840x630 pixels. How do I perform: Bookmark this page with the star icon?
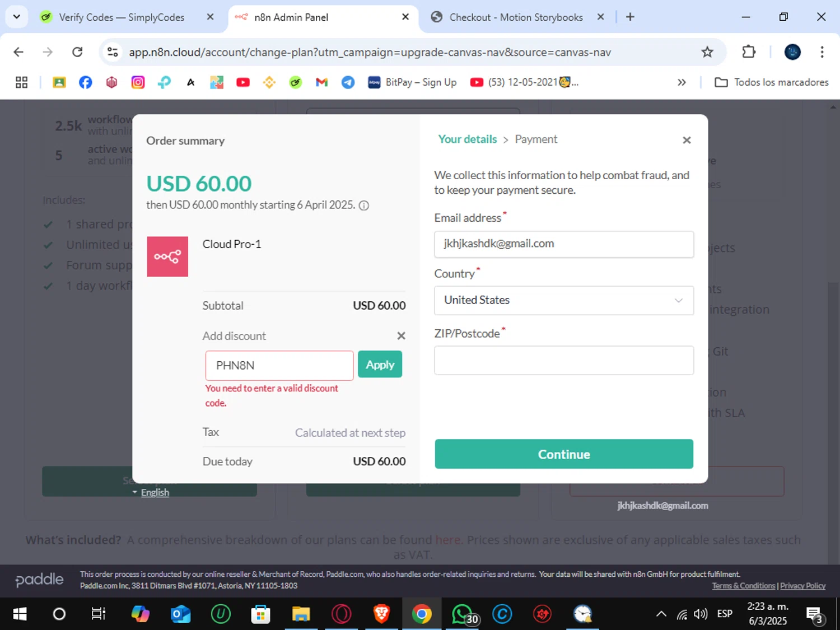707,52
